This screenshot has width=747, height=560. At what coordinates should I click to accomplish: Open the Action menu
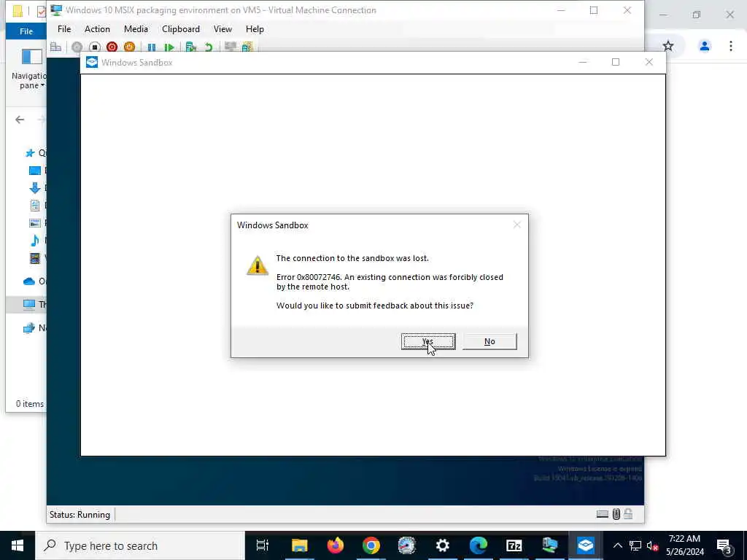(x=97, y=29)
